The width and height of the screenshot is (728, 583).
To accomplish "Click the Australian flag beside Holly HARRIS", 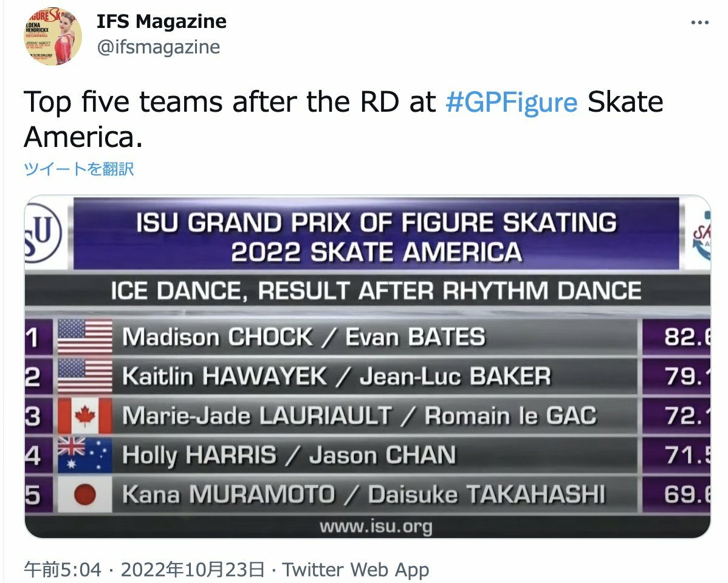I will [x=84, y=455].
